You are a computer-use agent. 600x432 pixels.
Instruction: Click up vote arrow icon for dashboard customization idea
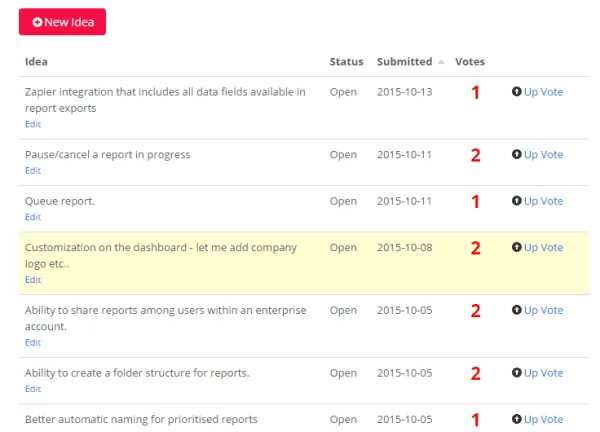[516, 248]
